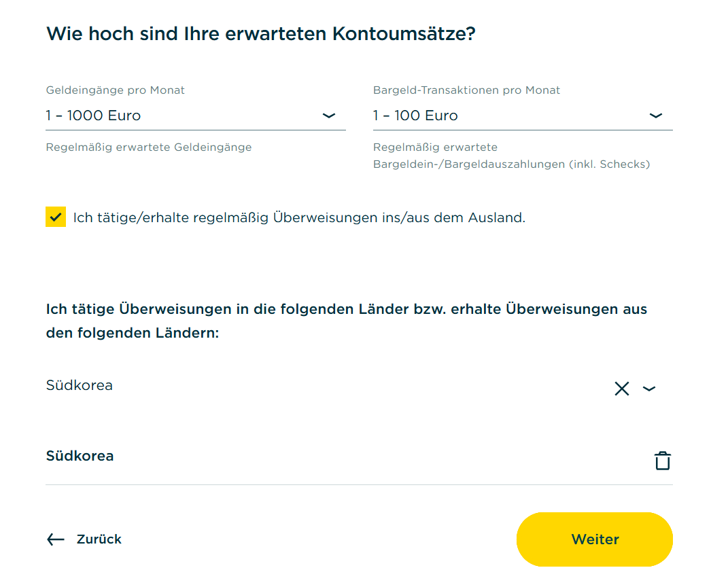Expand the country selector chevron next to X
This screenshot has width=728, height=587.
tap(648, 389)
